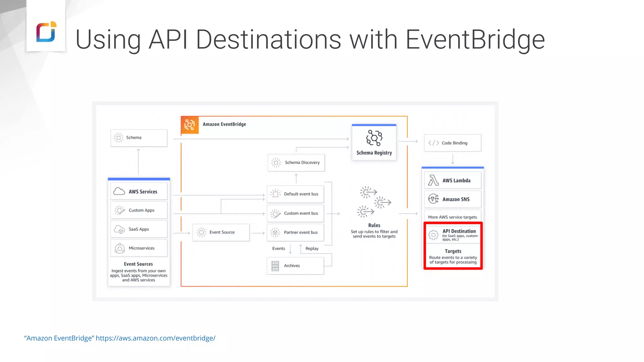Viewport: 644px width, 362px height.
Task: Click the SaaS Apps source box
Action: 139,229
